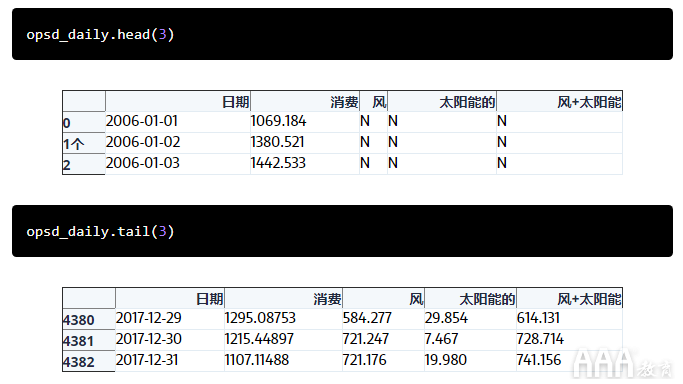Click the opsd_daily.head(3) code block

click(342, 34)
